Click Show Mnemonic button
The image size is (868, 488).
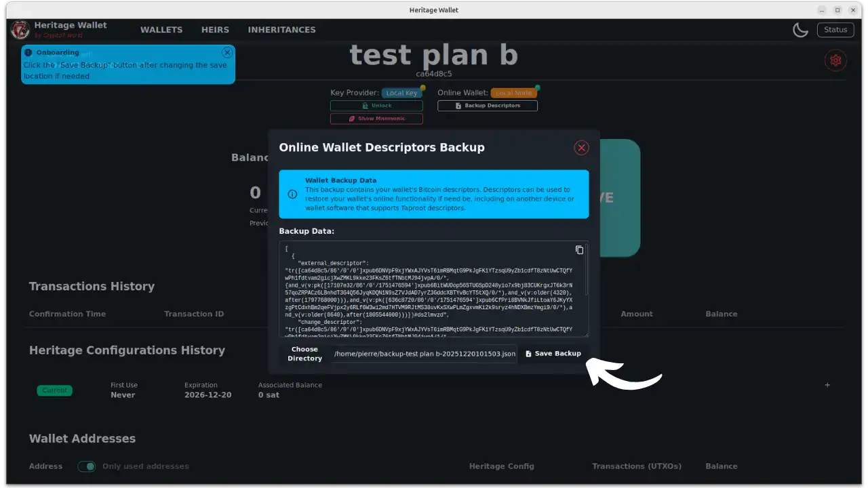tap(376, 119)
